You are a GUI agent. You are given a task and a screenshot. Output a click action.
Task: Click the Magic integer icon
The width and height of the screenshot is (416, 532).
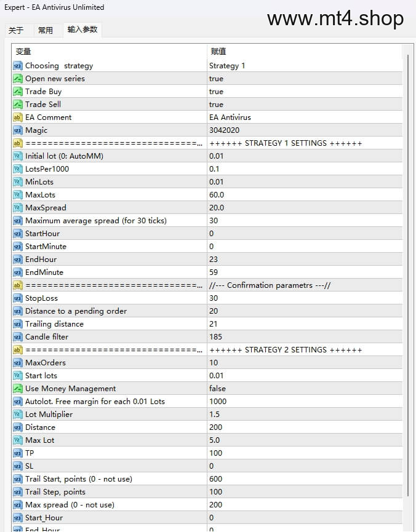click(18, 130)
